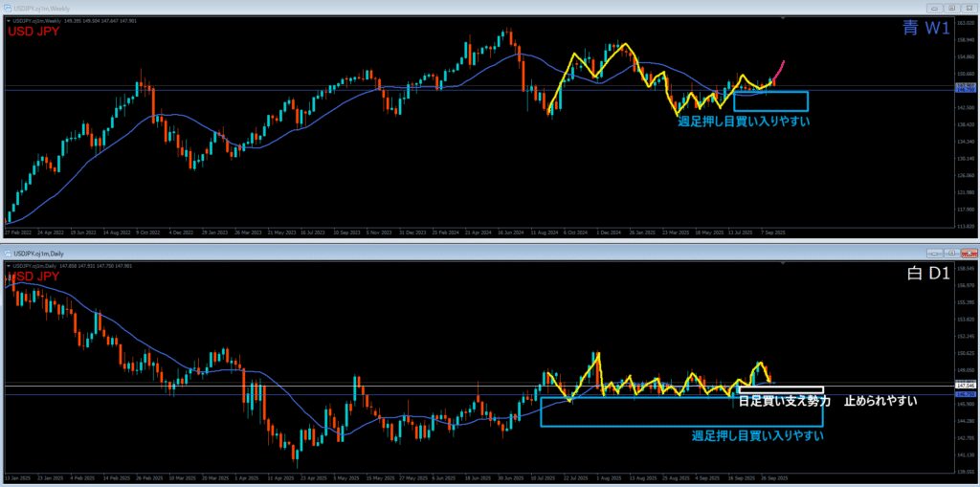Click the 163.020 price on the Weekly axis
The image size is (980, 487).
966,23
